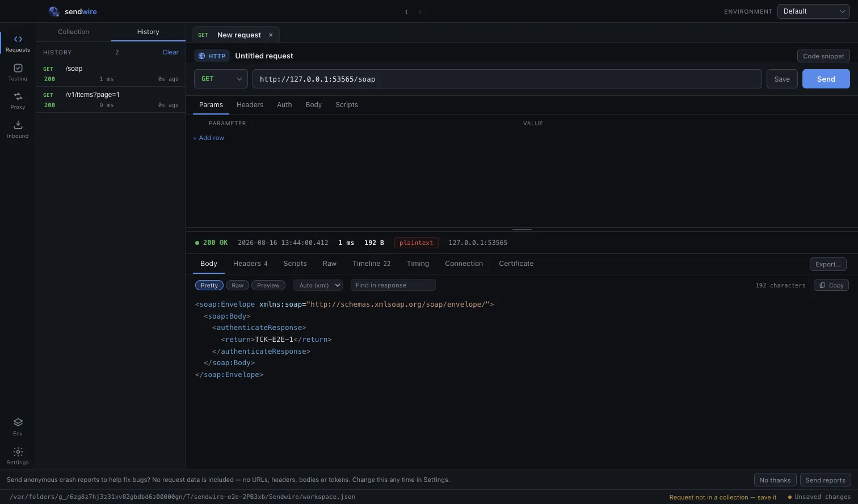The image size is (858, 504).
Task: Select the New request tab
Action: (x=235, y=35)
